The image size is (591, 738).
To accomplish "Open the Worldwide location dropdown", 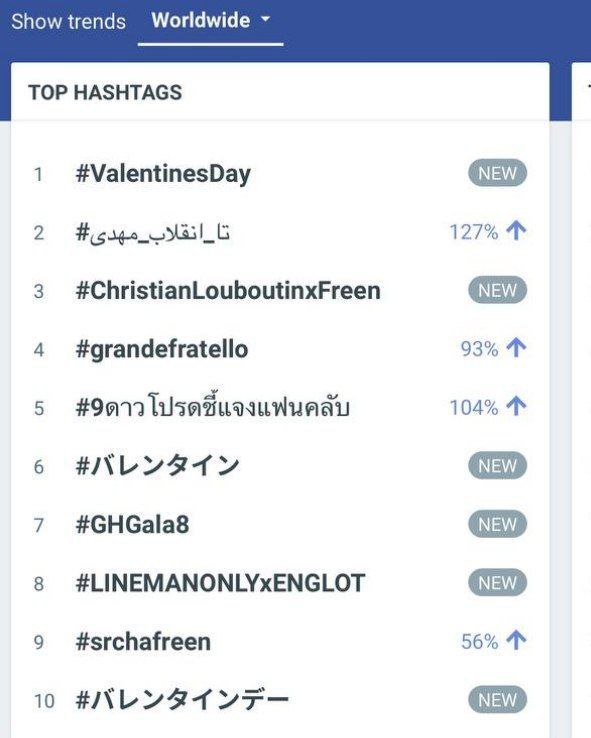I will (x=210, y=21).
